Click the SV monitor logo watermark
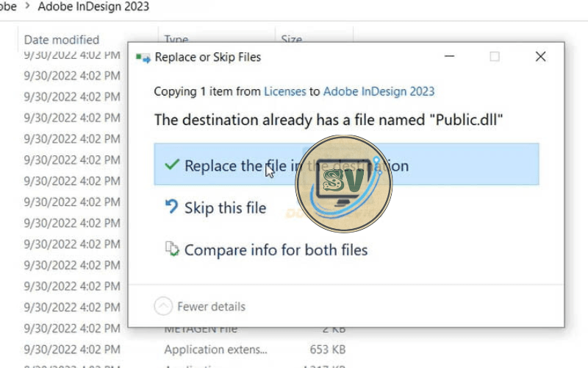The height and width of the screenshot is (368, 588). pyautogui.click(x=344, y=184)
